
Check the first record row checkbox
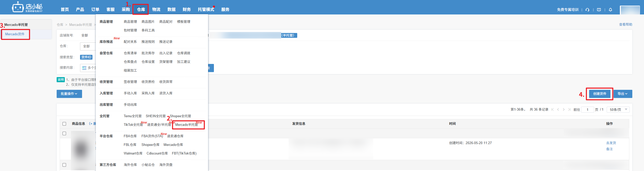coord(64,133)
